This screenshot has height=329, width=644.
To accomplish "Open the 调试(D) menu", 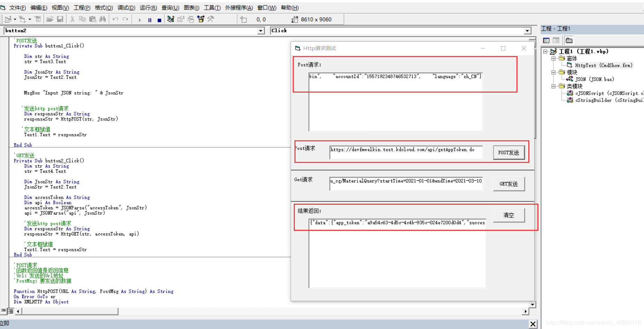I will coord(126,8).
